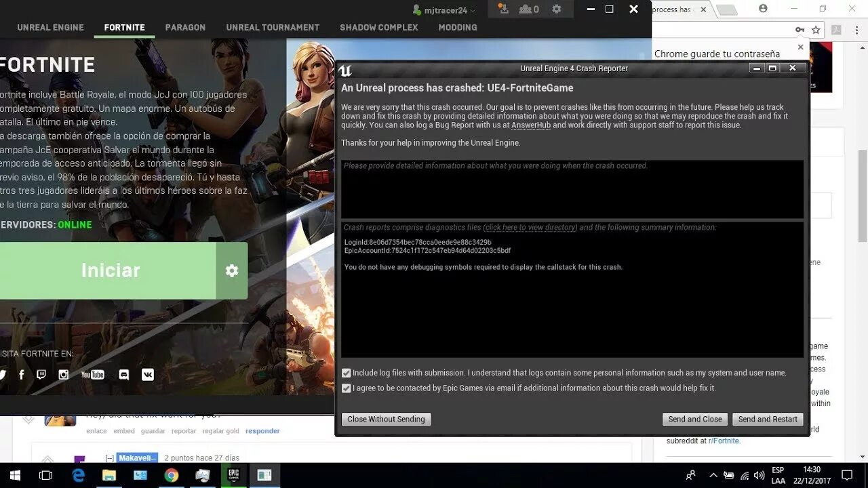The width and height of the screenshot is (868, 488).
Task: Launch Microsoft Edge from taskbar
Action: pyautogui.click(x=78, y=475)
